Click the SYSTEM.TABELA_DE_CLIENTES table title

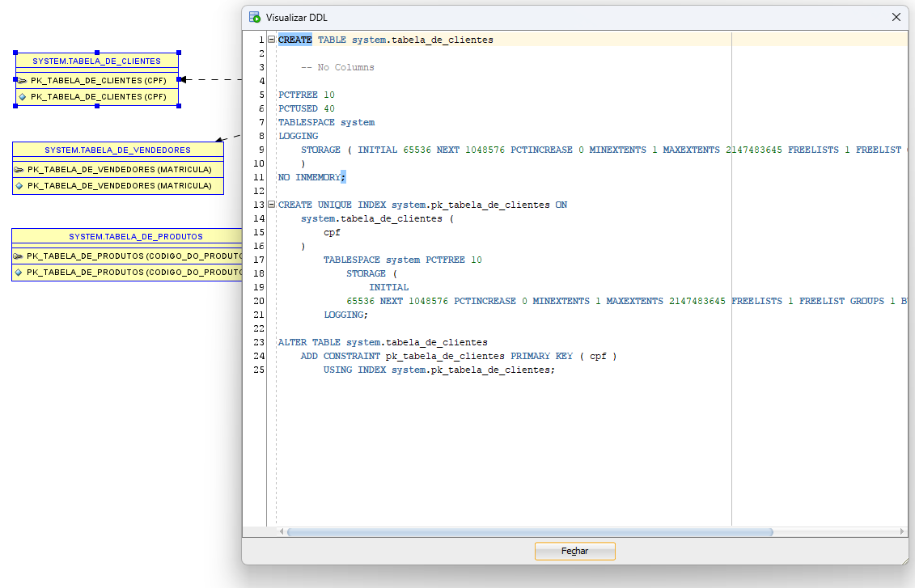pos(96,61)
